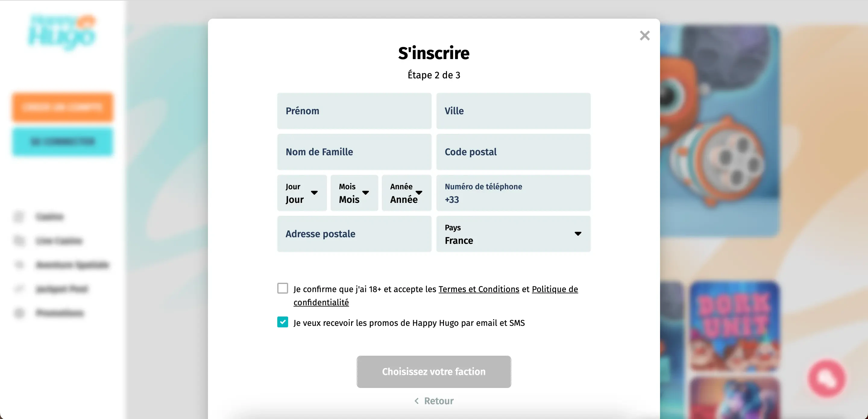This screenshot has width=868, height=419.
Task: Open the Termes et Conditions link
Action: (x=479, y=289)
